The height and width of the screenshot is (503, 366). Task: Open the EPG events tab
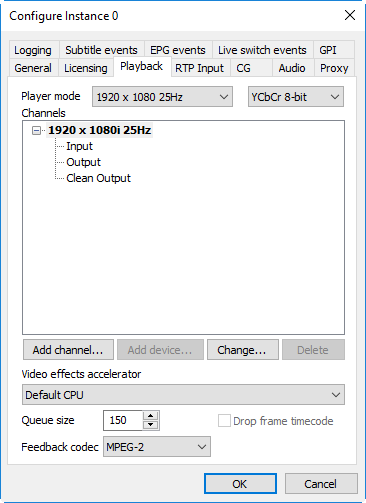coord(178,50)
